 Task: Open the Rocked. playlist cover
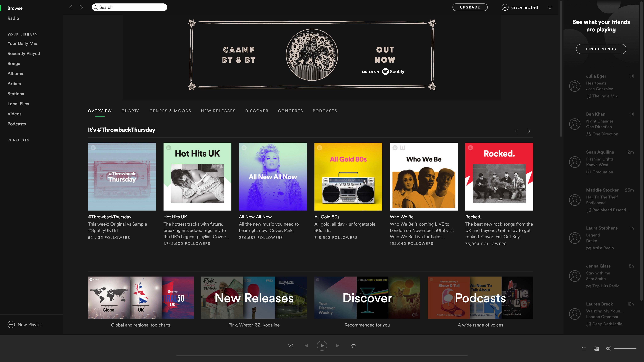pos(499,177)
